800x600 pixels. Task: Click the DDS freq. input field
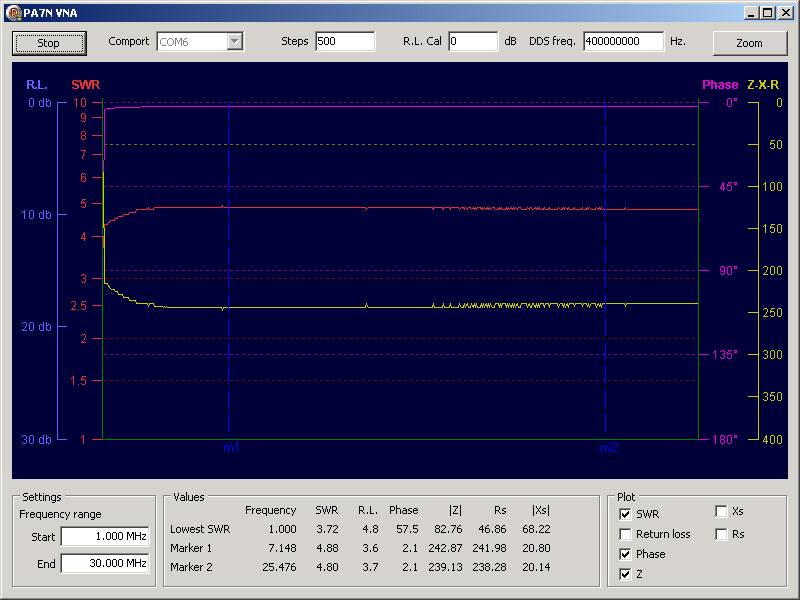pos(623,41)
